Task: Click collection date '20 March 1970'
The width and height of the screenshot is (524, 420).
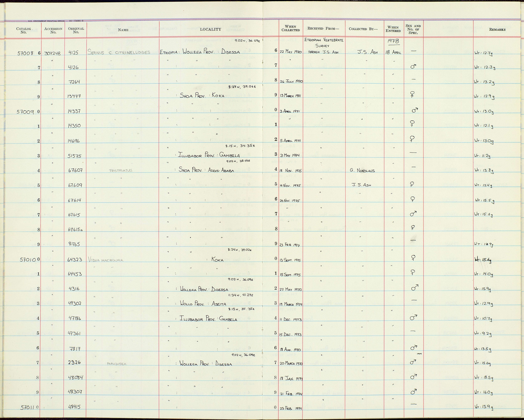Action: click(x=291, y=364)
